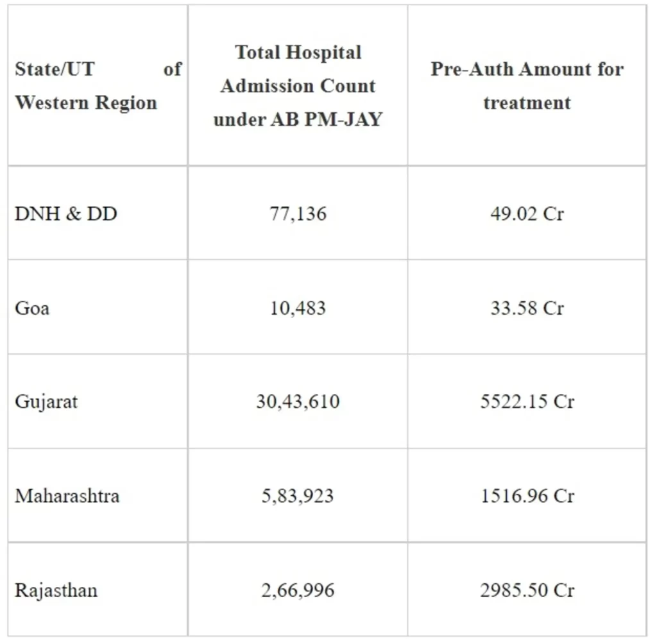
Task: Select the 49.02 Cr amount cell
Action: pyautogui.click(x=527, y=214)
